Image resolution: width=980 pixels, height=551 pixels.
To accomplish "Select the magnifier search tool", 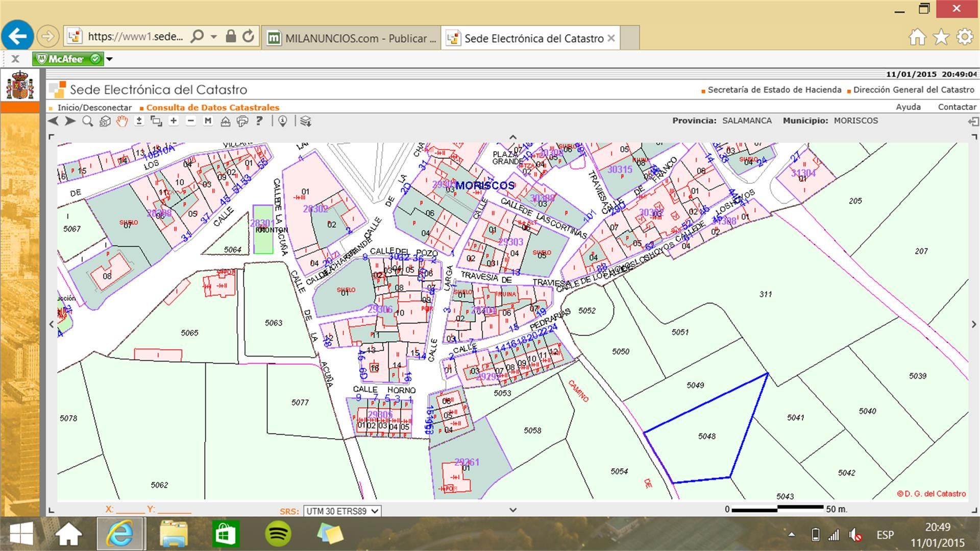I will 88,121.
